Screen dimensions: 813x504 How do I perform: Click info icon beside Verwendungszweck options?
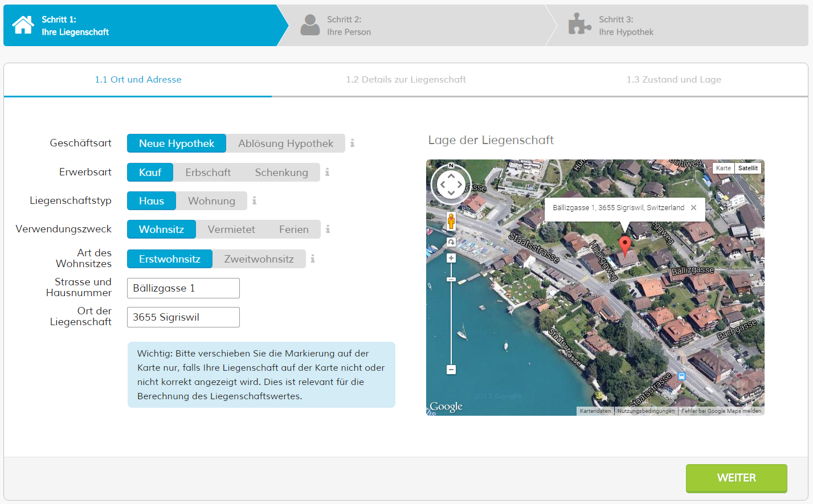tap(328, 229)
